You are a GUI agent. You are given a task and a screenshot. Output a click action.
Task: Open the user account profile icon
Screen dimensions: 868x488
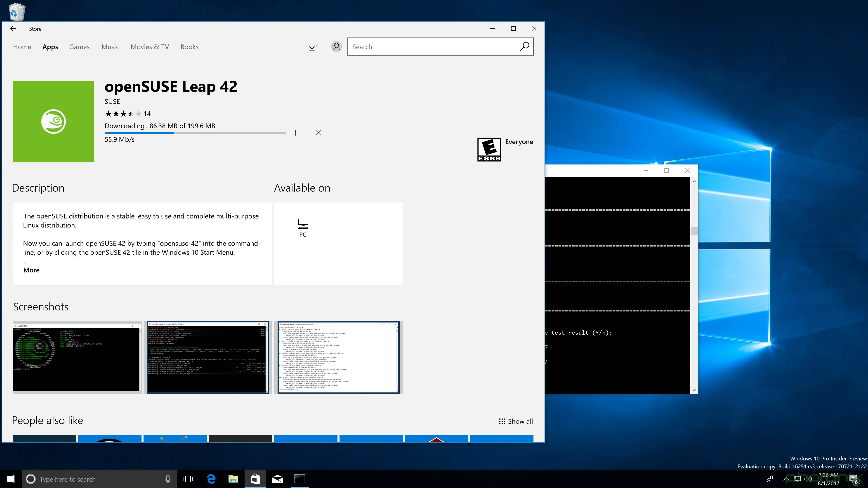point(336,47)
